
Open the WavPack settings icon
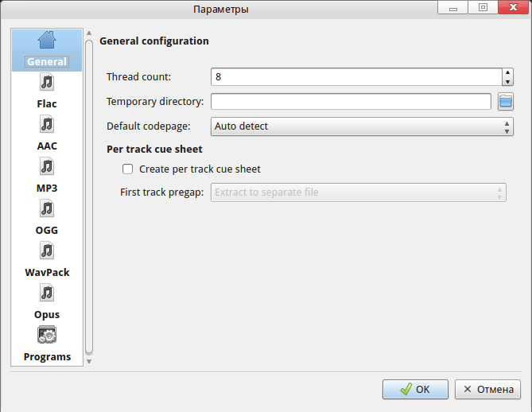(47, 251)
